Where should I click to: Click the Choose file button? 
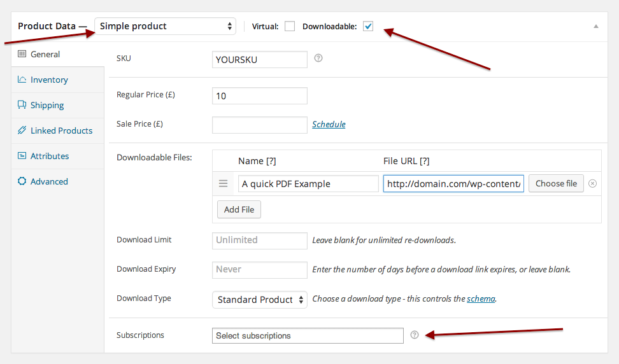tap(556, 184)
